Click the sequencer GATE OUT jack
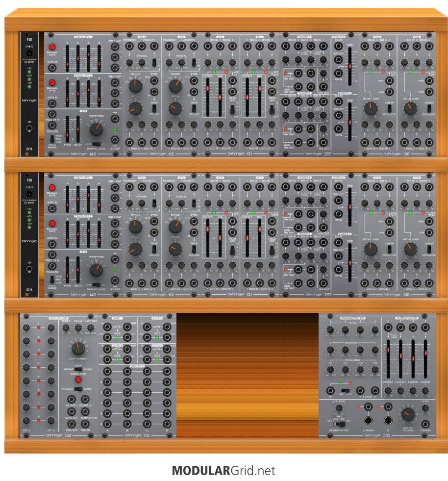This screenshot has width=448, height=481. (72, 411)
